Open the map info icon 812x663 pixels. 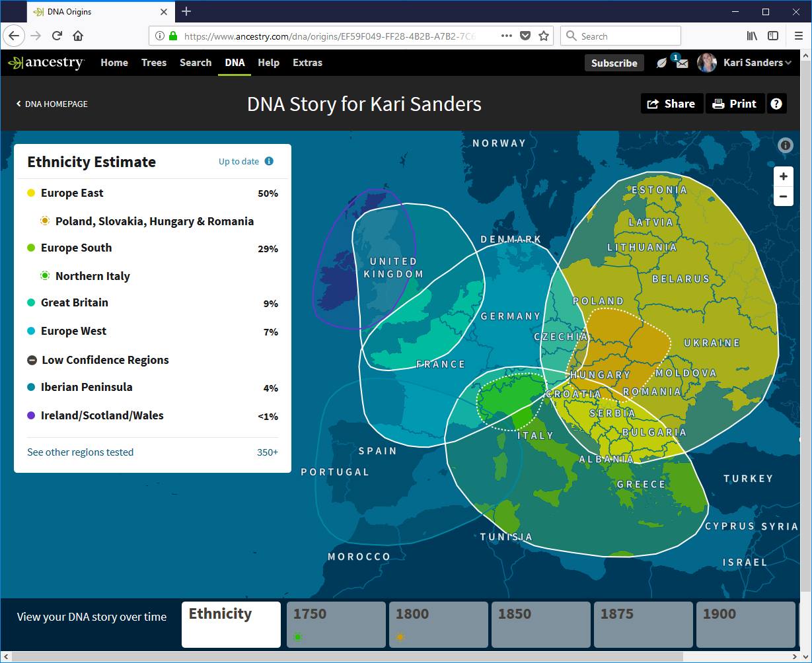point(785,145)
